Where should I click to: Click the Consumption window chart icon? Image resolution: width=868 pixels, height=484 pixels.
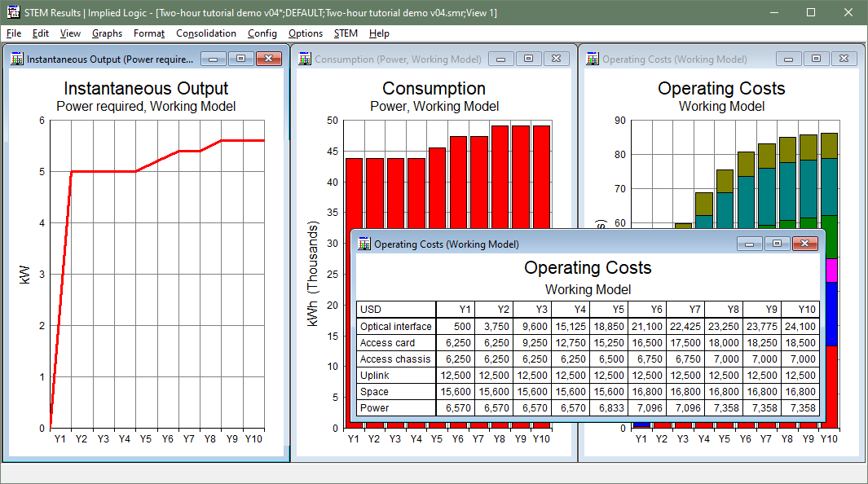click(305, 59)
